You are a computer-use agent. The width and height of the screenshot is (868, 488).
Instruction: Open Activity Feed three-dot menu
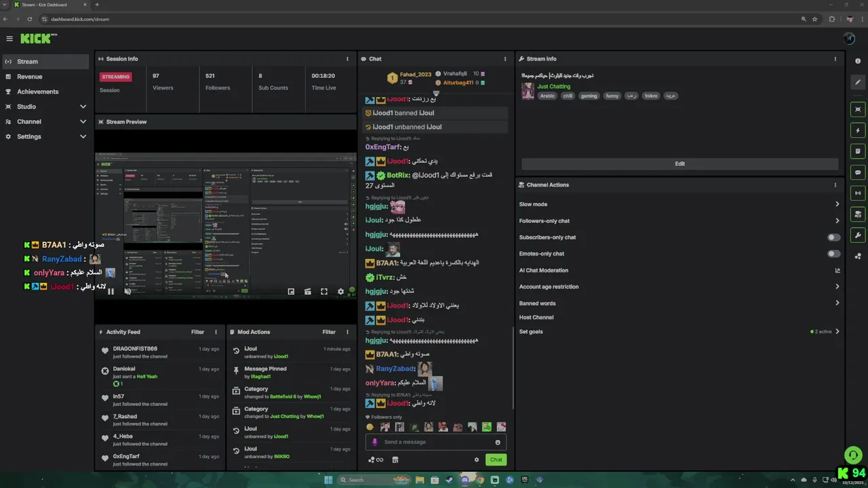(216, 332)
